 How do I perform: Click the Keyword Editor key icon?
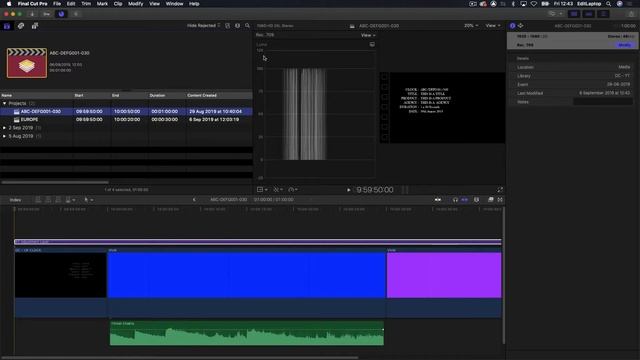point(47,14)
